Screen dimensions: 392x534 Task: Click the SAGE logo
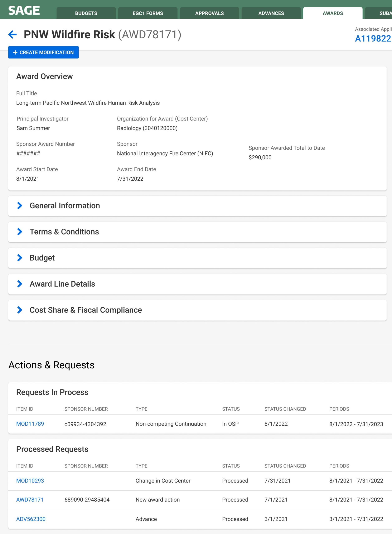click(24, 10)
